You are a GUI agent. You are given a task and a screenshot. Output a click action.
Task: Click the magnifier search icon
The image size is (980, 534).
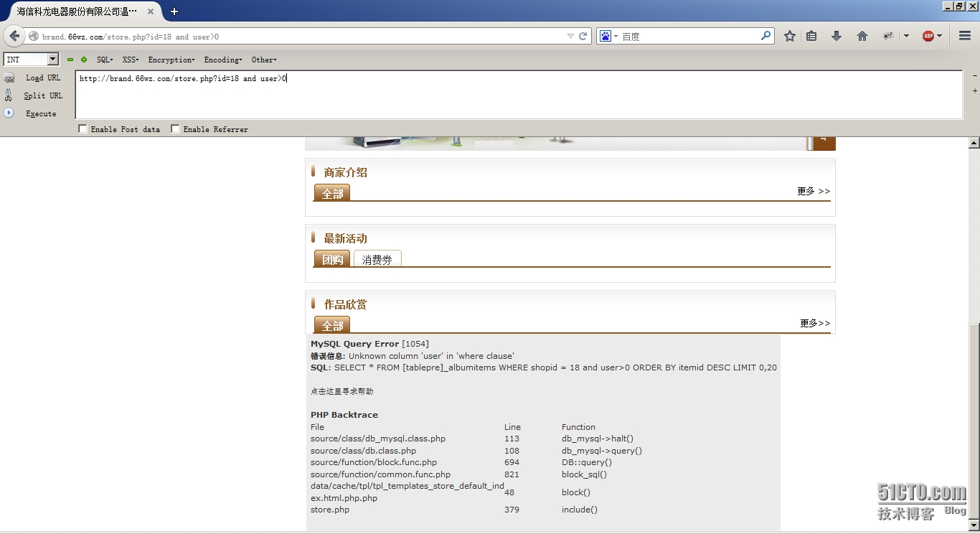click(x=765, y=35)
